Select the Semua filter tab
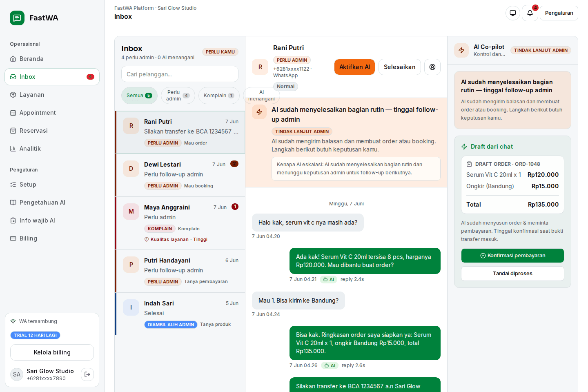 (139, 96)
